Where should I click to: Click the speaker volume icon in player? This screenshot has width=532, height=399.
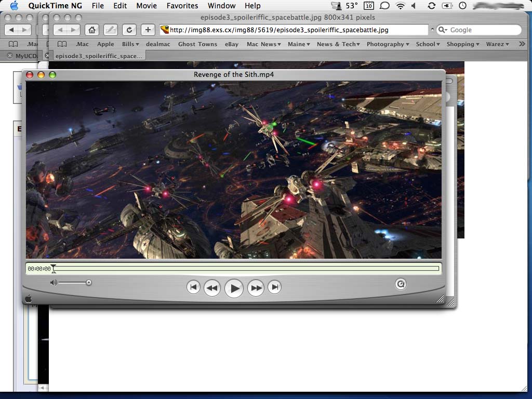click(54, 283)
